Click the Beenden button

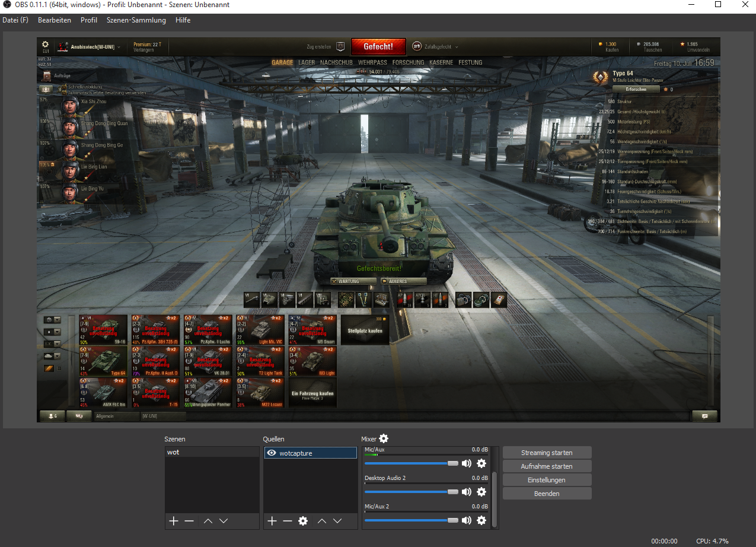point(547,494)
